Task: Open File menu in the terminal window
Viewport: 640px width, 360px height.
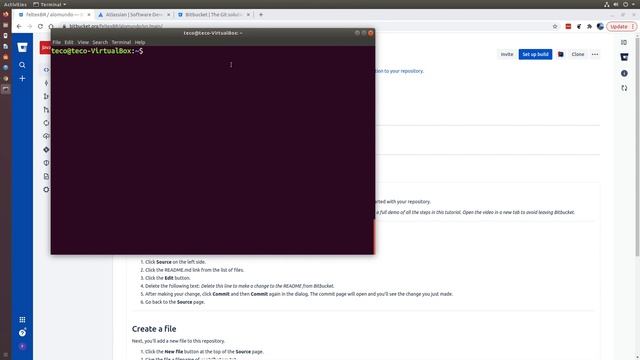Action: click(x=57, y=42)
